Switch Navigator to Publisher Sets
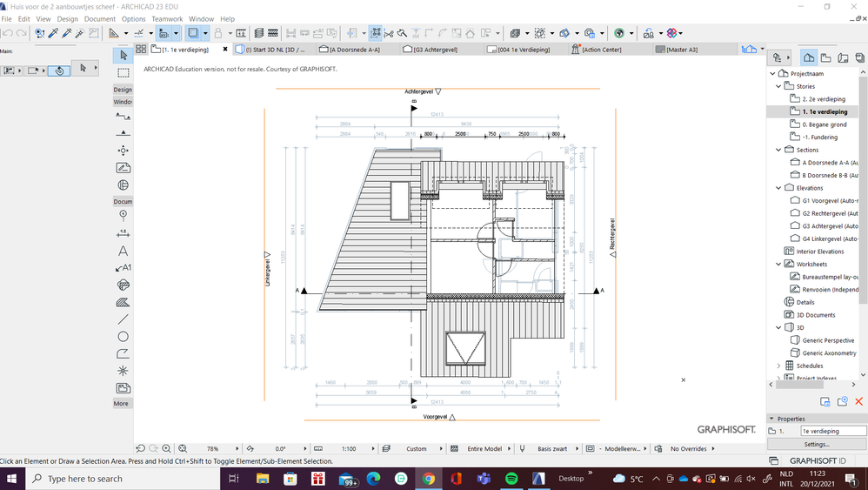Image resolution: width=868 pixels, height=490 pixels. pos(859,57)
